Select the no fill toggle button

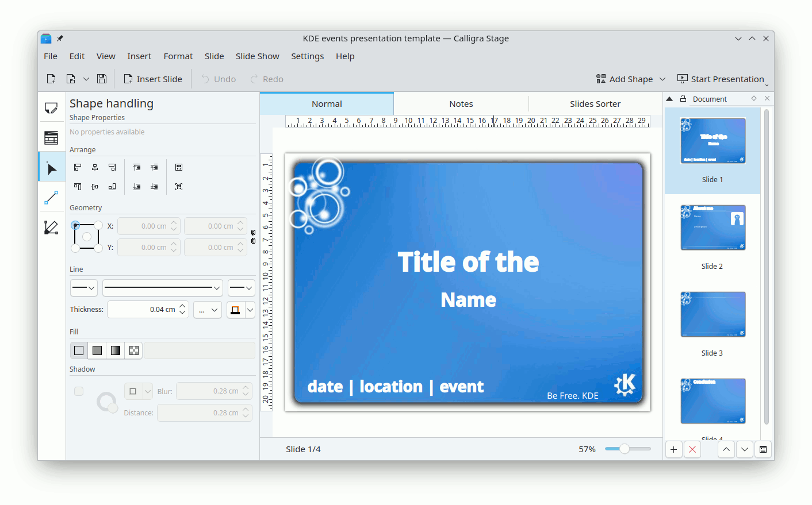point(79,350)
